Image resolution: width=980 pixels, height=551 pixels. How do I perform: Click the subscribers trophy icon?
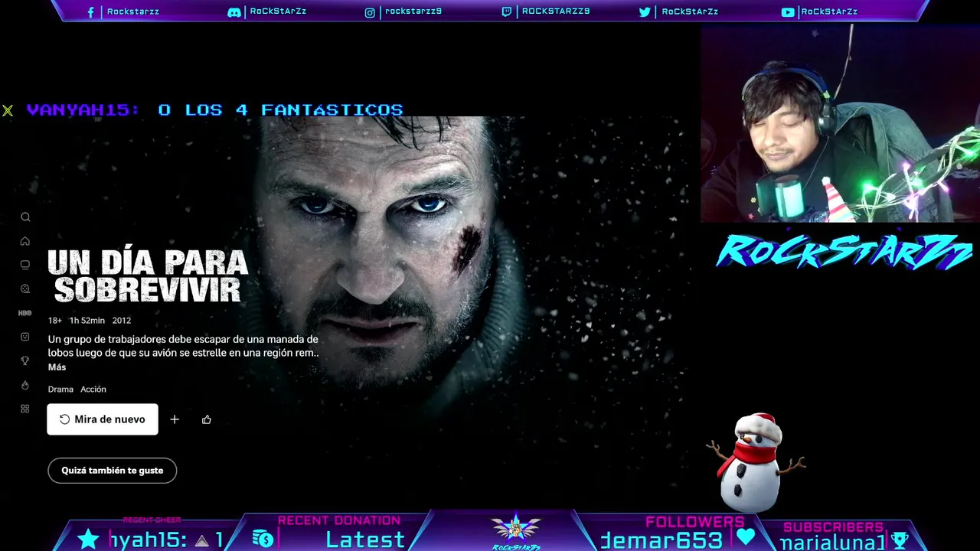coord(900,540)
